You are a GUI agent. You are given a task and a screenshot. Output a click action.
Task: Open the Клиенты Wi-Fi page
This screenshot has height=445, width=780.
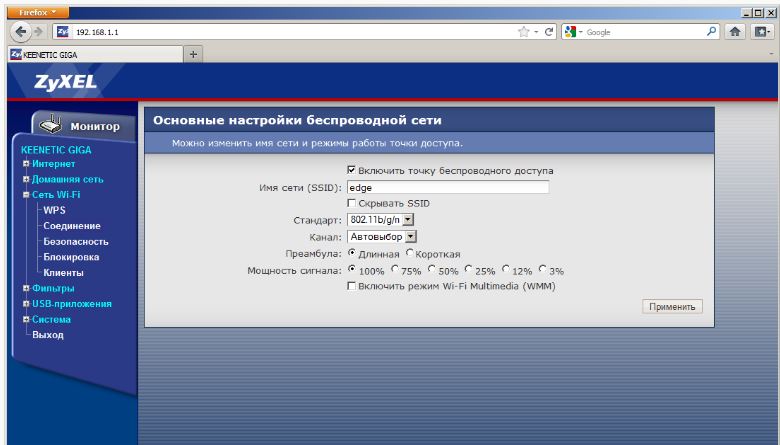click(63, 272)
